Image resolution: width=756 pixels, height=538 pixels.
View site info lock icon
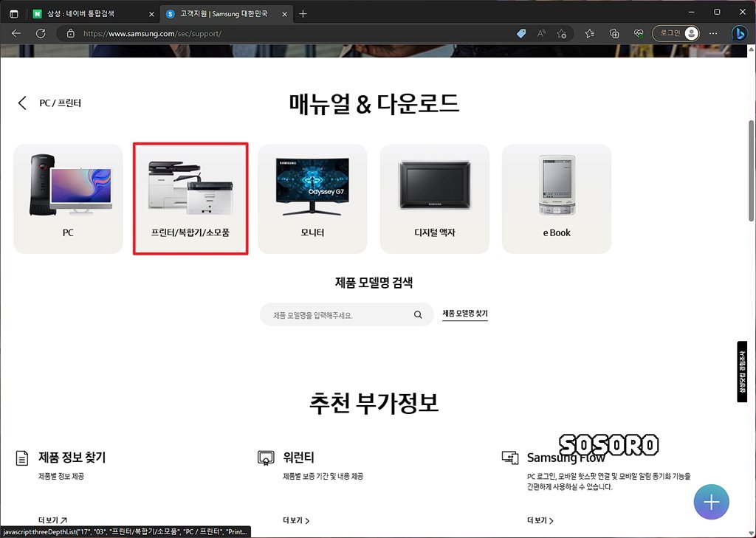coord(71,34)
